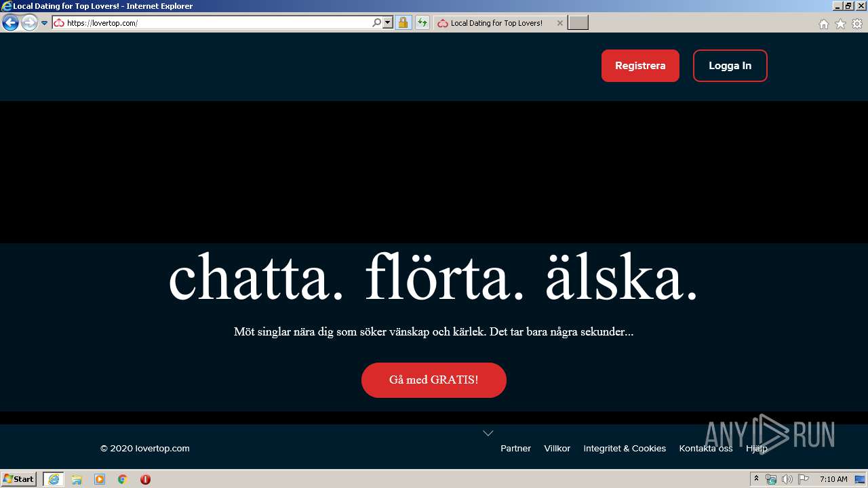The image size is (868, 488).
Task: Expand the address bar autocomplete dropdown
Action: [388, 23]
